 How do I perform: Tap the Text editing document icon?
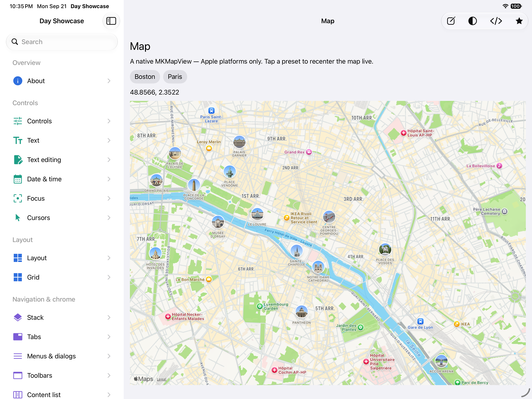click(x=18, y=160)
